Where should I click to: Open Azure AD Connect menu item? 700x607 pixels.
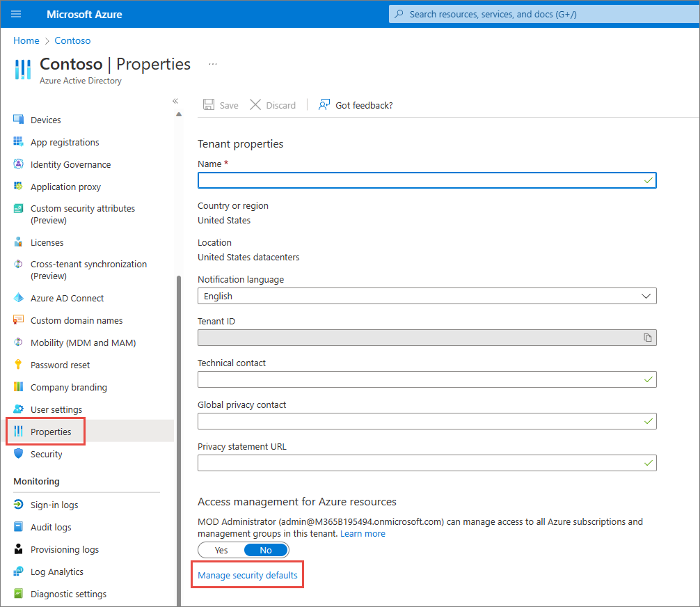click(x=67, y=298)
